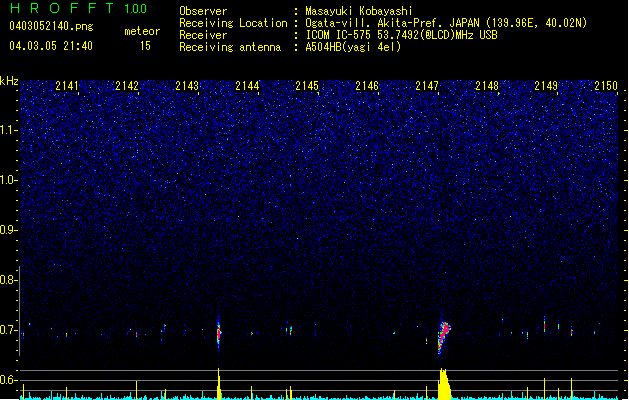Click the 0.8 kHz frequency axis label
The width and height of the screenshot is (629, 400).
point(8,280)
